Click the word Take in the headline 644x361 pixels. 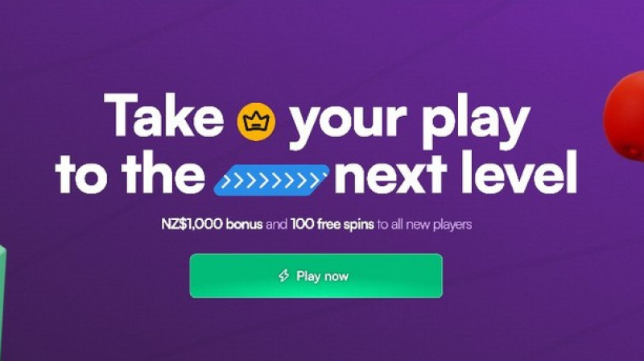coord(164,115)
